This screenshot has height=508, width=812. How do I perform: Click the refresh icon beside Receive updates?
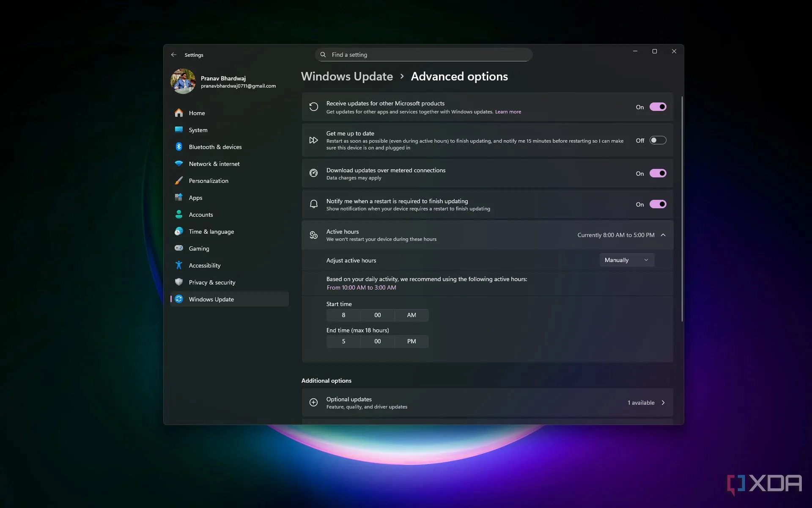tap(313, 107)
